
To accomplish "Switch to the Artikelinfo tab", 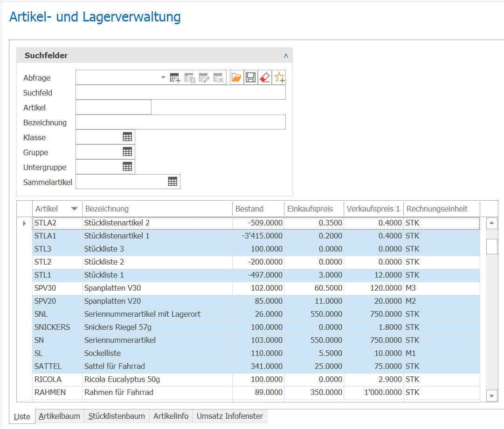I will [x=171, y=416].
